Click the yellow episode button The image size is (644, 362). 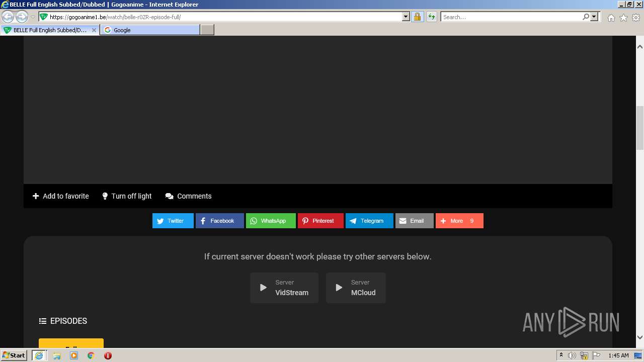tap(71, 343)
